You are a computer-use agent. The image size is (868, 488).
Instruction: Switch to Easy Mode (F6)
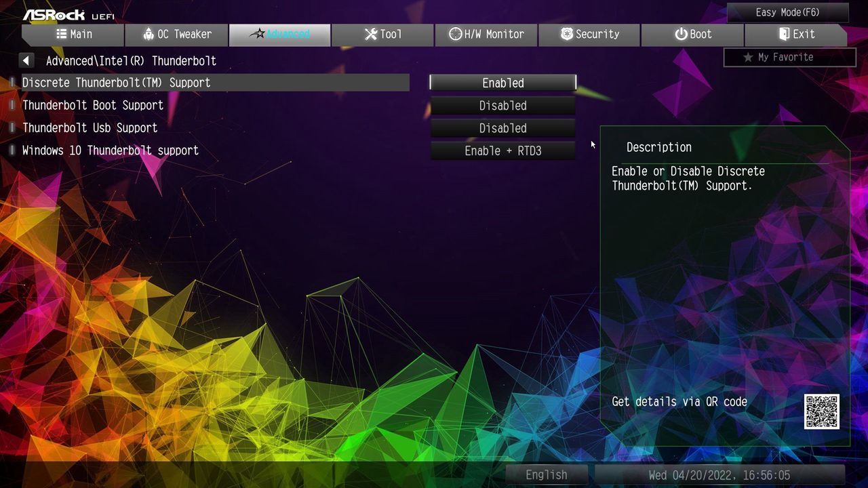point(788,12)
